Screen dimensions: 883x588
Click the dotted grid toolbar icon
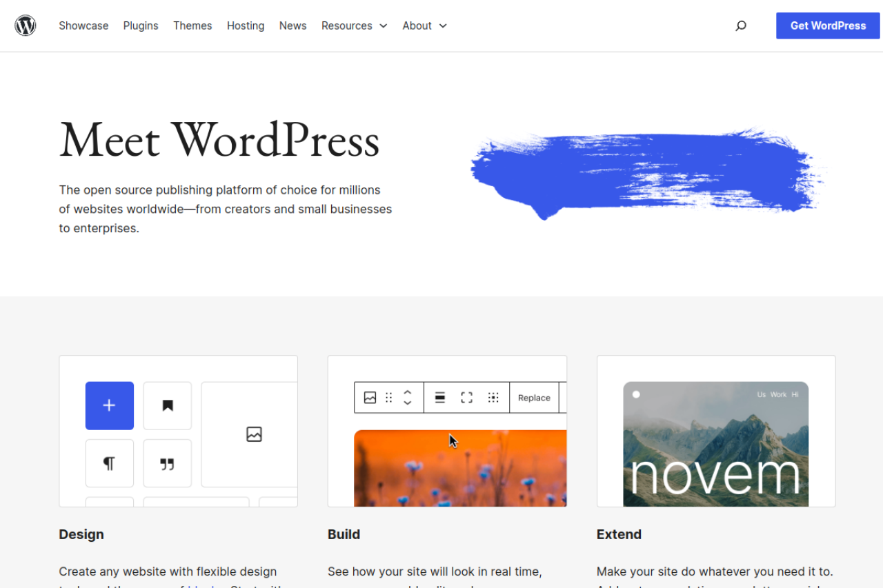click(x=493, y=398)
